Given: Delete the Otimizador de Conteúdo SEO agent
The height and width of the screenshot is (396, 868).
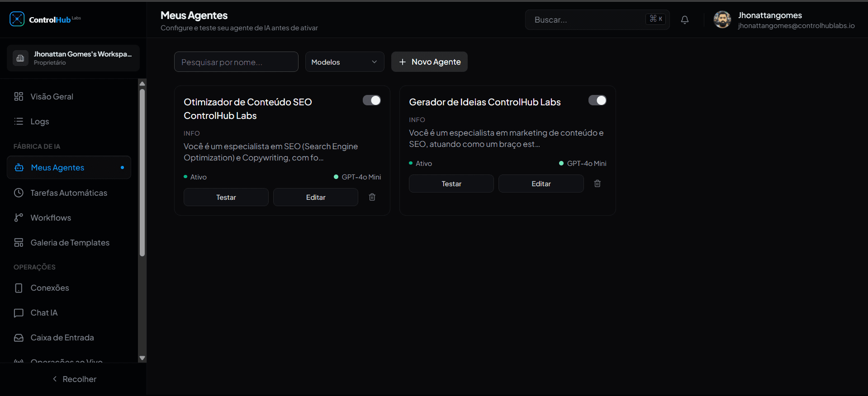Looking at the screenshot, I should [372, 197].
